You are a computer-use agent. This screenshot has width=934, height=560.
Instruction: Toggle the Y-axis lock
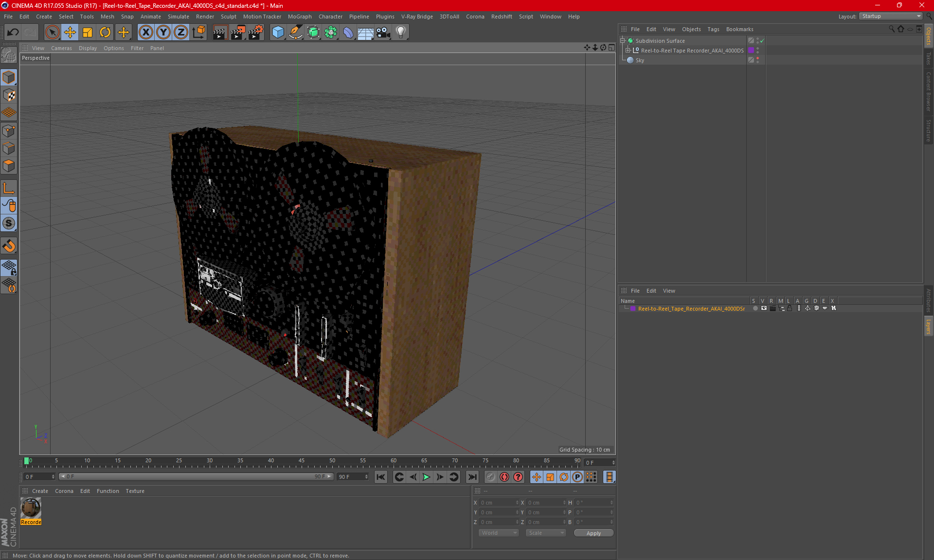[x=163, y=32]
